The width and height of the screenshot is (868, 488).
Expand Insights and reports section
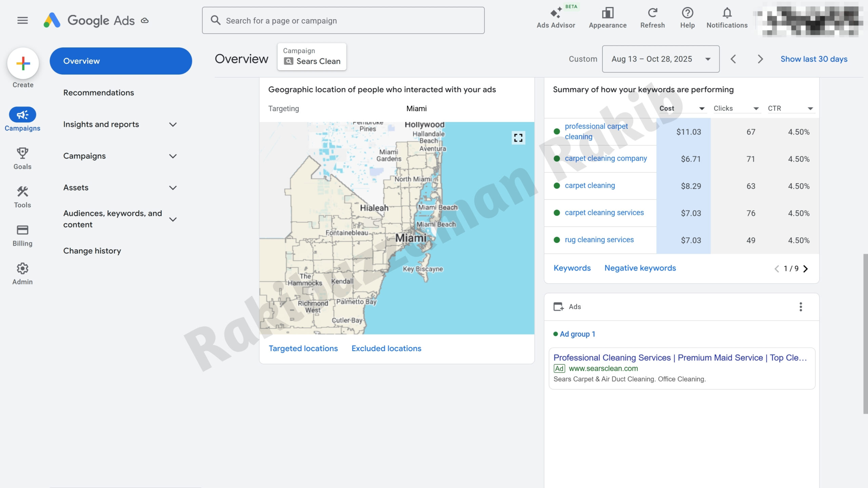coord(173,124)
